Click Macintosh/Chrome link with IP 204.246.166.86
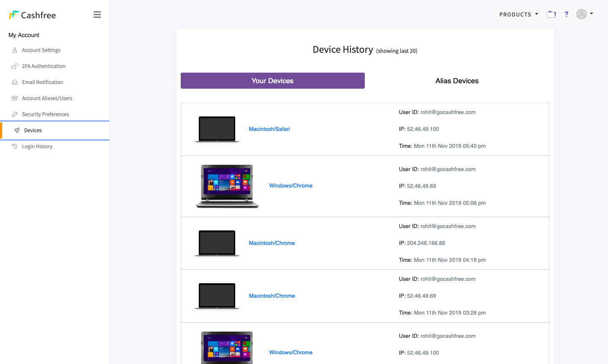Image resolution: width=608 pixels, height=364 pixels. pos(272,243)
